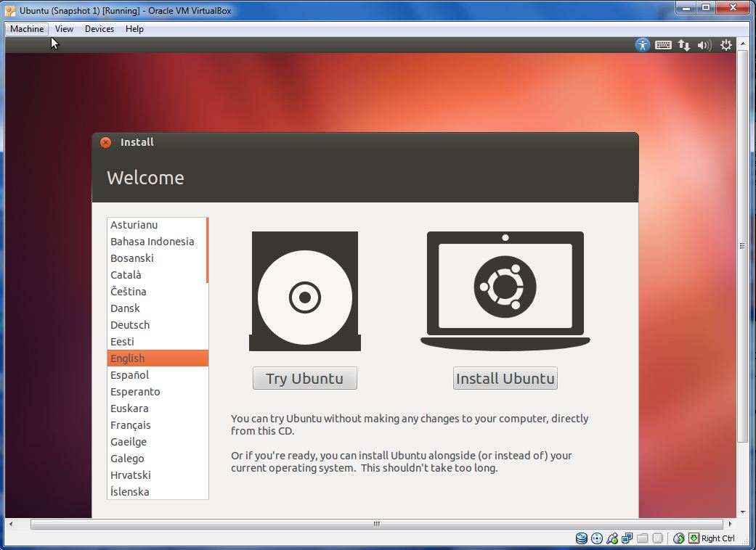The width and height of the screenshot is (756, 550).
Task: Click the Install Ubuntu button
Action: point(505,378)
